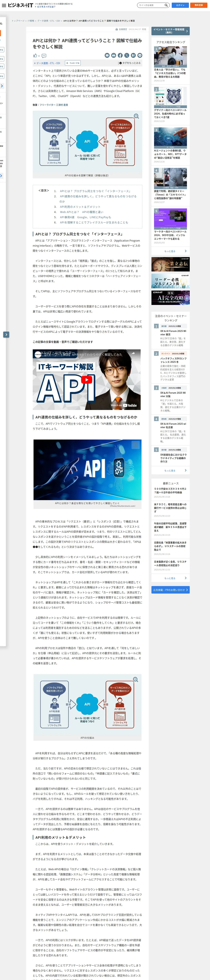Open news 米ＦＤＩＣ、暗号資産企業 headline

coord(170,508)
